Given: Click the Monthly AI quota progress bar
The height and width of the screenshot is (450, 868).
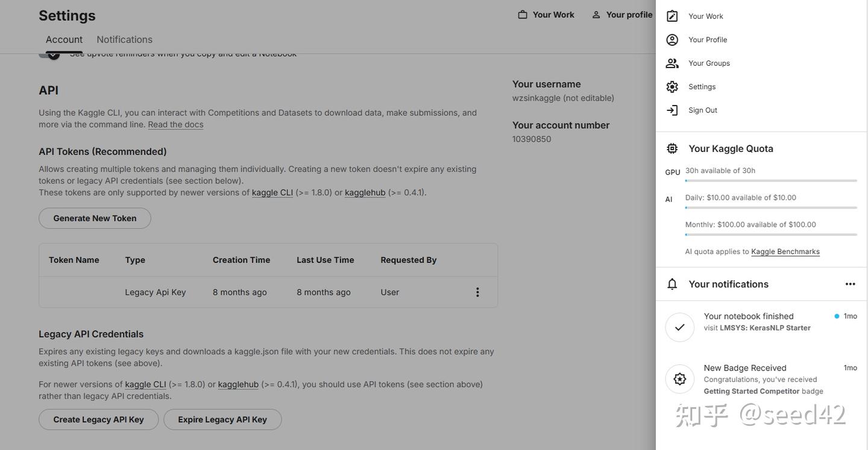Looking at the screenshot, I should pyautogui.click(x=771, y=235).
